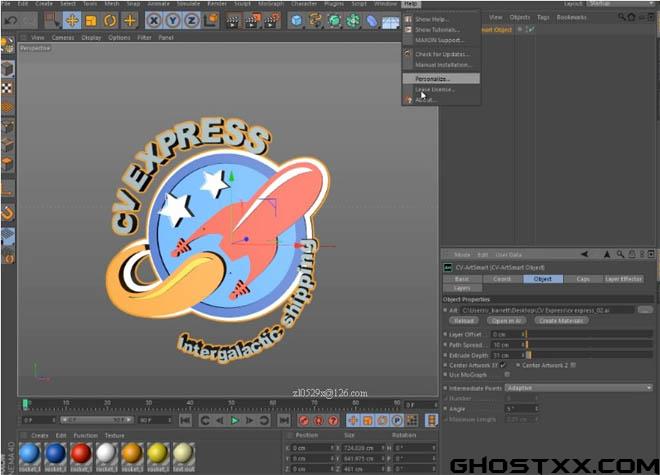Switch to the Caps tab in Attributes

583,279
